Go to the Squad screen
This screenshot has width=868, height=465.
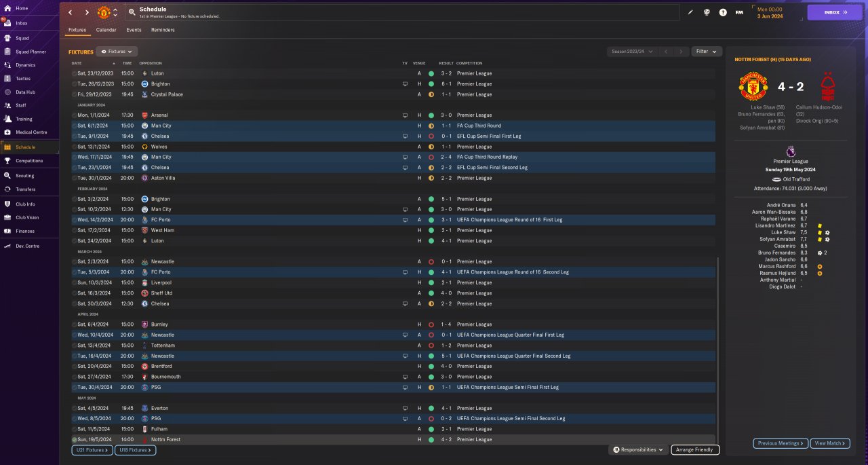[29, 38]
